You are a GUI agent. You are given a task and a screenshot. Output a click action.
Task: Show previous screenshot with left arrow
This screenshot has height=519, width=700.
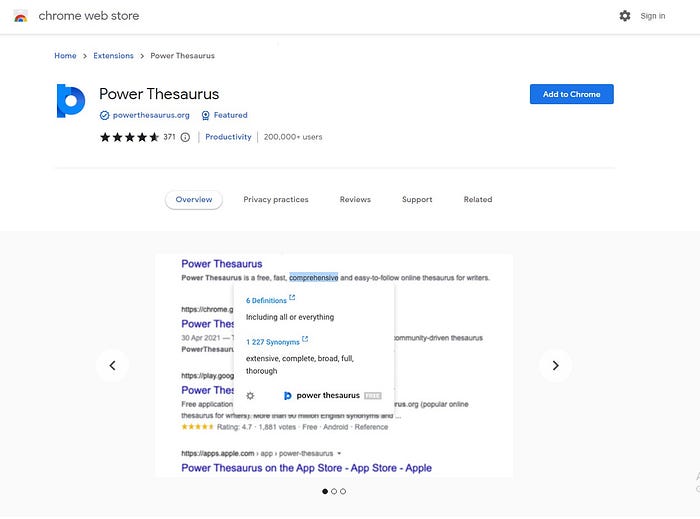[x=112, y=365]
